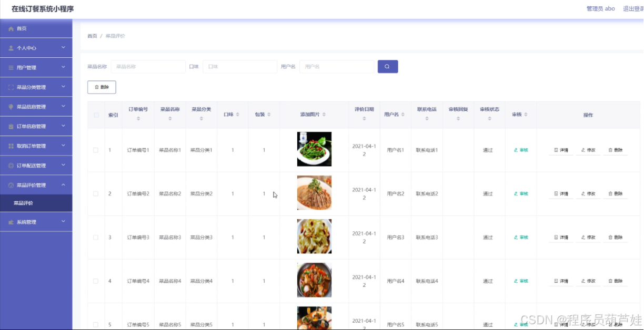
Task: Expand 系统管理 menu chevron
Action: coord(63,222)
